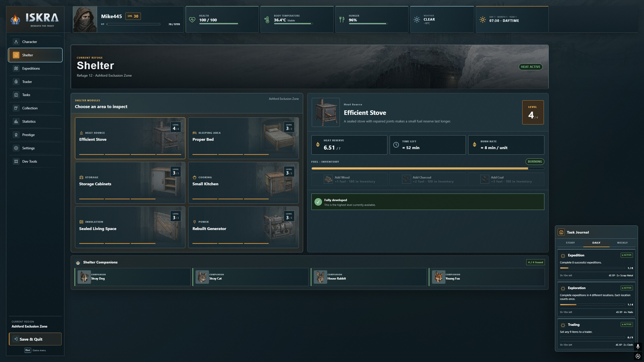Click the Expeditions map icon
Viewport: 644px width, 362px height.
pyautogui.click(x=16, y=68)
